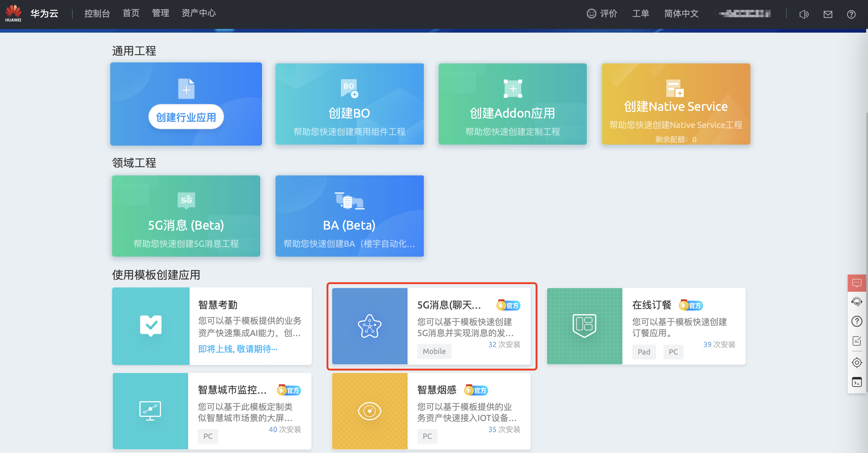Viewport: 868px width, 453px height.
Task: Click the Pad tag on 在线订餐
Action: click(644, 352)
